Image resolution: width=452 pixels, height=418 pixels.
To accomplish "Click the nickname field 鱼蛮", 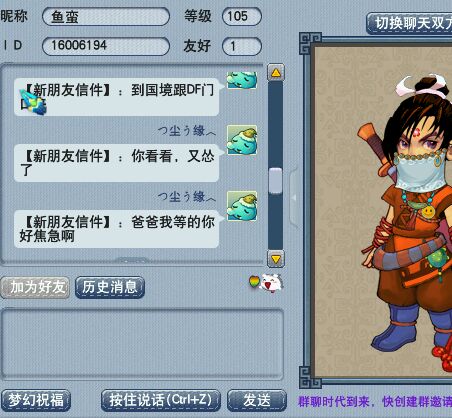I will [106, 17].
